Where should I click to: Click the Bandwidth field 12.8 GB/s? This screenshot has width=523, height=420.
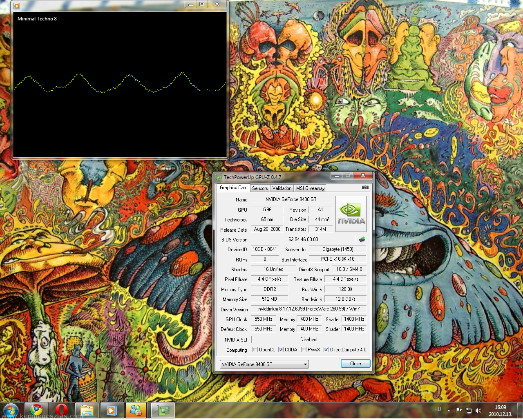[x=346, y=299]
